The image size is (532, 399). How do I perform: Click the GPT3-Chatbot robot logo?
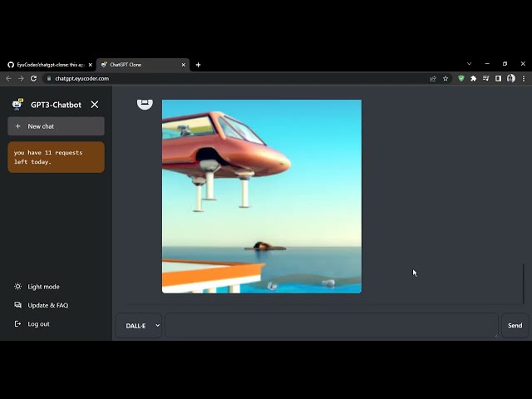point(17,105)
